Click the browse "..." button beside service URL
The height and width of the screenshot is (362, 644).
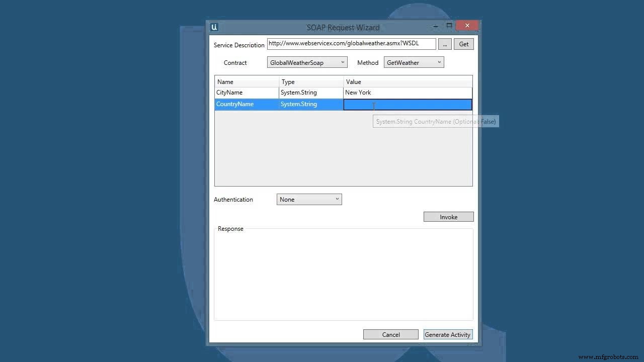(x=444, y=44)
